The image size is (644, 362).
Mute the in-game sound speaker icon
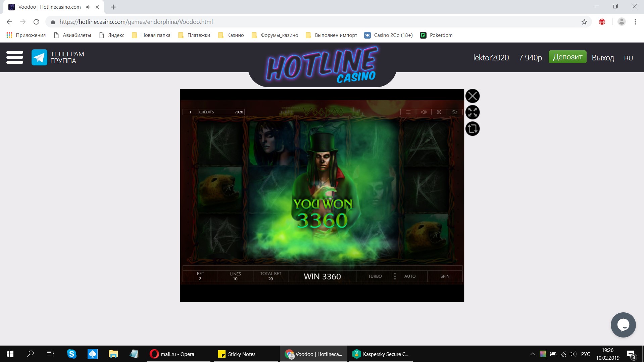click(x=424, y=112)
